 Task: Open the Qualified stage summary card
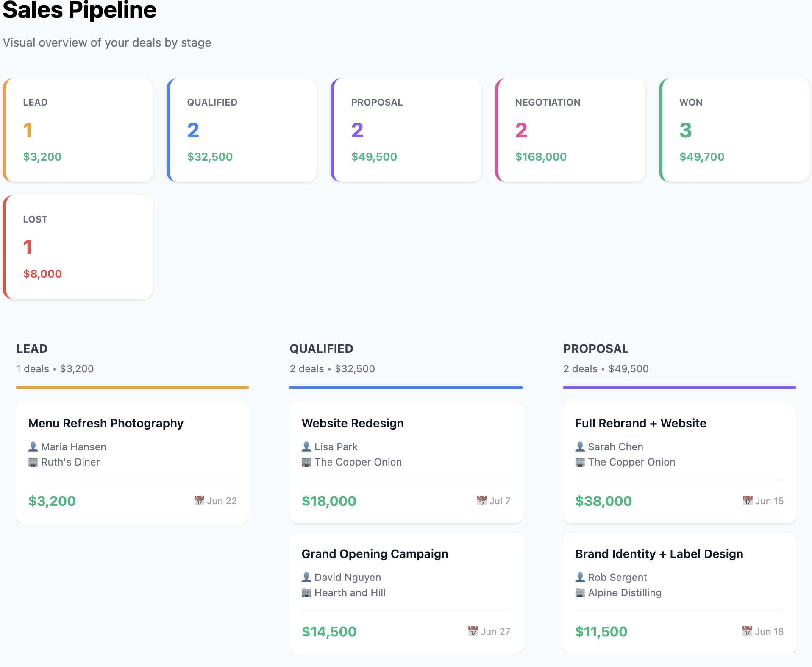(242, 130)
